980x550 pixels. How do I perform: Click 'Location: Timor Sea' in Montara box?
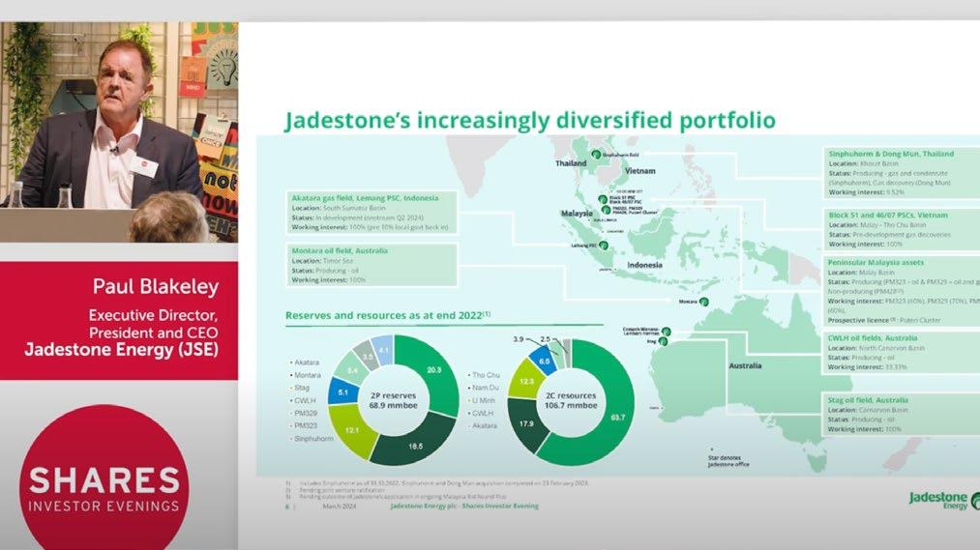tap(322, 261)
